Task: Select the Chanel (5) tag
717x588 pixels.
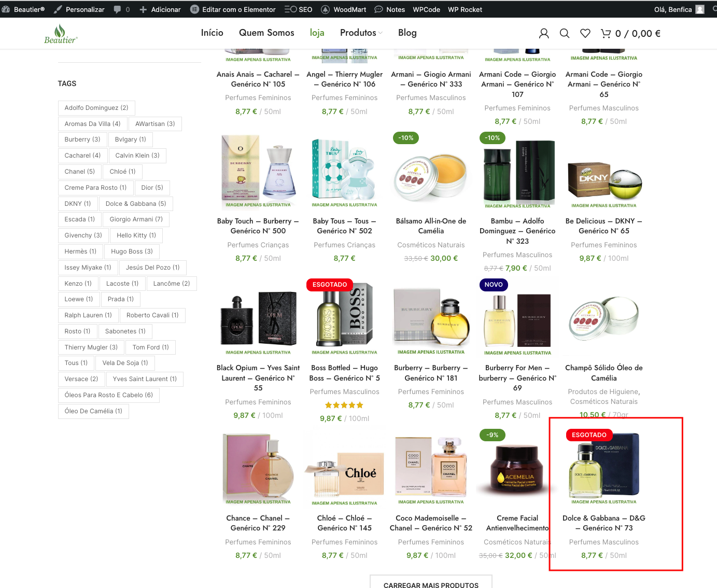Action: [80, 172]
